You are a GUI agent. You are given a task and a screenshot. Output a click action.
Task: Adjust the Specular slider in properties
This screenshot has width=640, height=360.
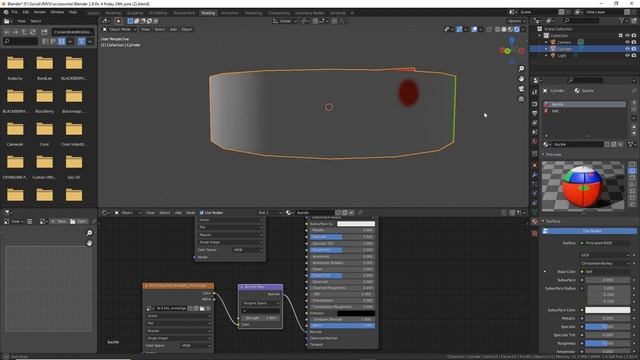point(607,327)
